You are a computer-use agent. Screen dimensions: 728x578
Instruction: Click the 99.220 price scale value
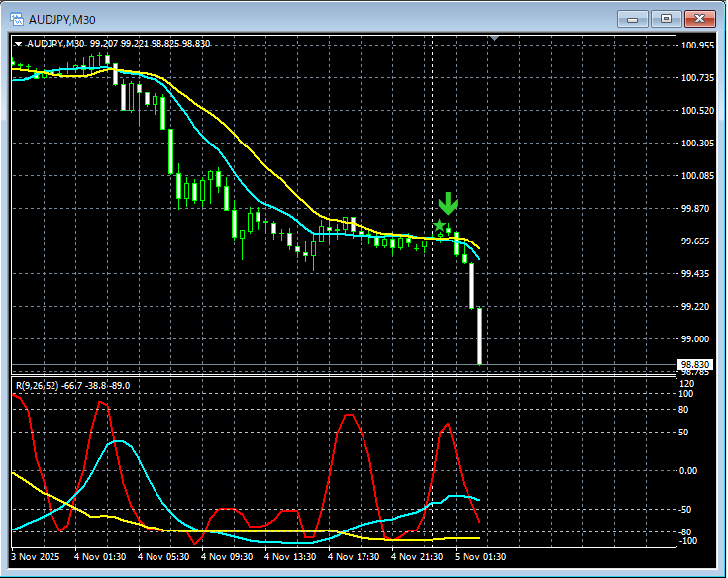[x=695, y=306]
